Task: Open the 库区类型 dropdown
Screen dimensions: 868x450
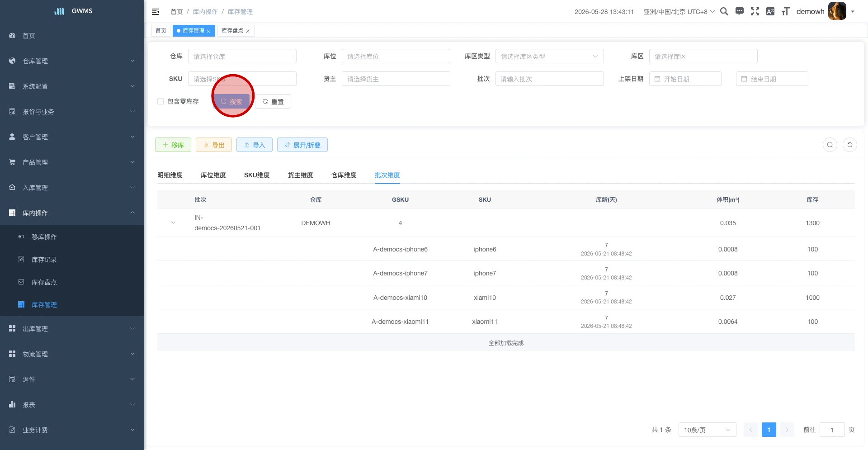Action: pos(549,56)
